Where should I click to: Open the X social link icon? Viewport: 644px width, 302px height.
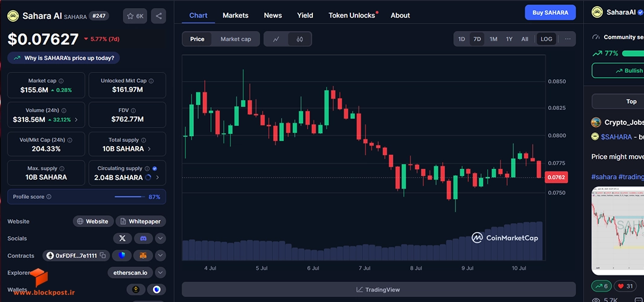point(123,239)
